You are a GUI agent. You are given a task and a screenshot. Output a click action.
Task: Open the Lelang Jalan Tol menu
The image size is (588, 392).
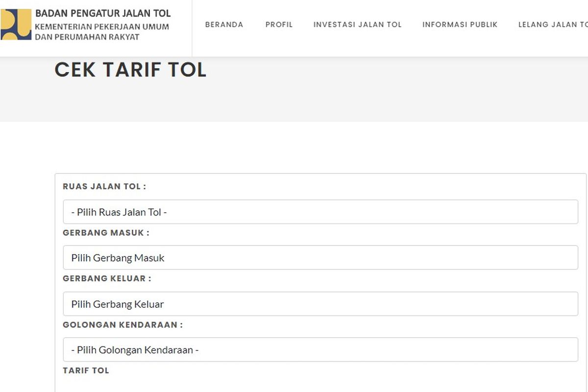pos(553,24)
